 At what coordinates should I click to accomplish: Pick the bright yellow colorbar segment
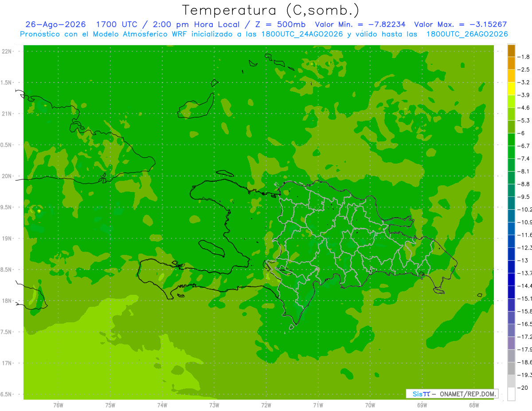[511, 89]
